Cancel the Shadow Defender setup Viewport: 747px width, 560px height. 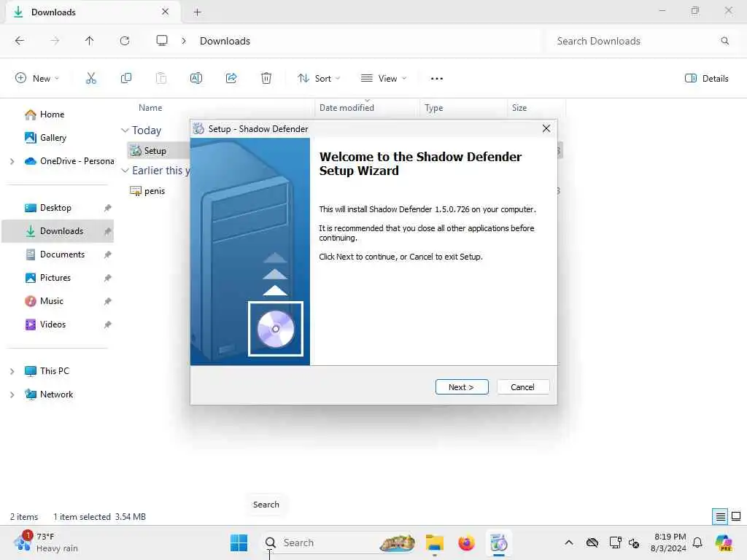click(x=522, y=387)
